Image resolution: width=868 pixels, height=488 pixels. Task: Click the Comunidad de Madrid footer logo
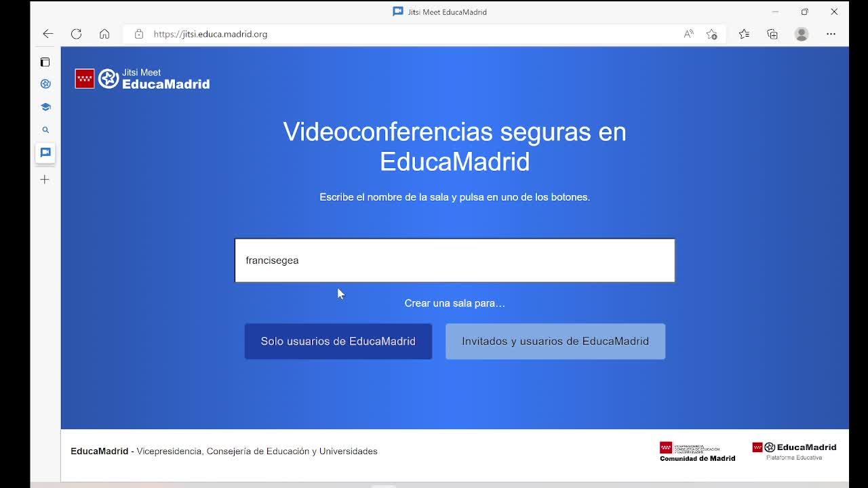click(x=697, y=451)
